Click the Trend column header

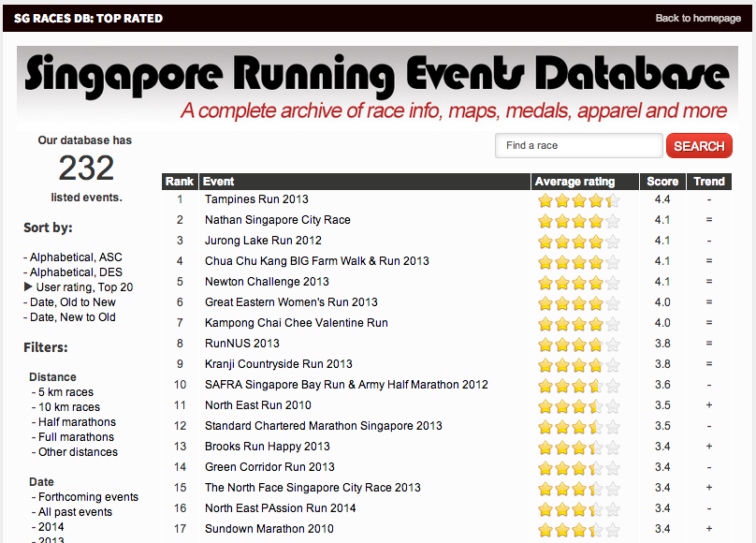click(709, 182)
